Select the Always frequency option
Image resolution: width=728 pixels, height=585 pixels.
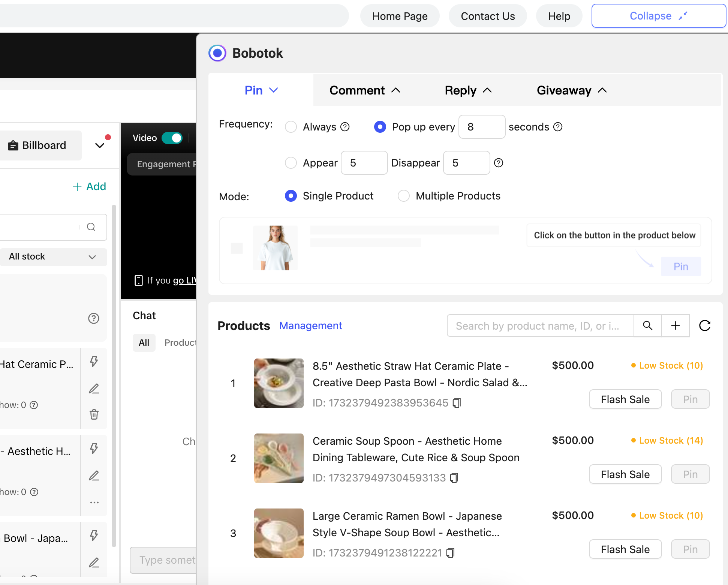[291, 127]
